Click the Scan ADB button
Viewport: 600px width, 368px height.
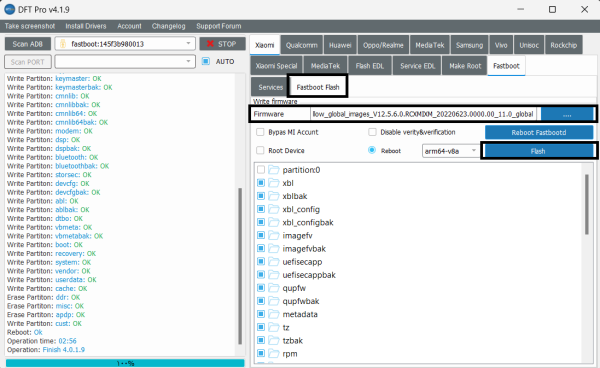click(28, 44)
